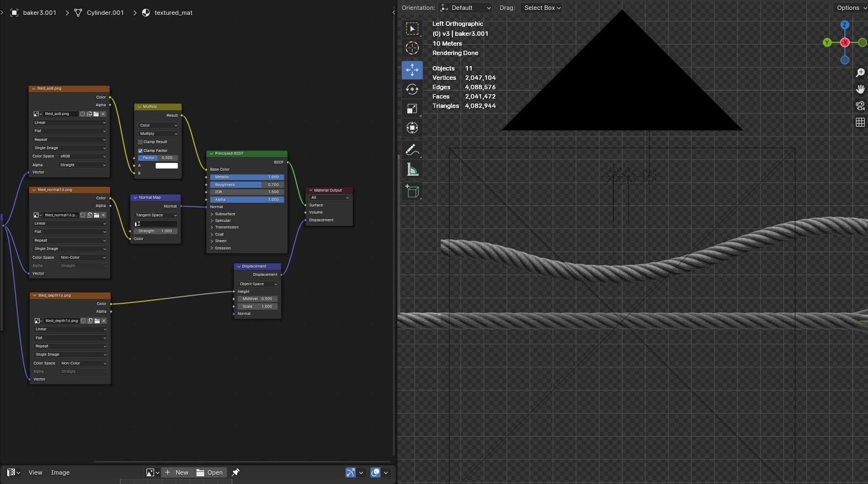
Task: Toggle fake user on tiled_ao8.png image
Action: coord(83,114)
